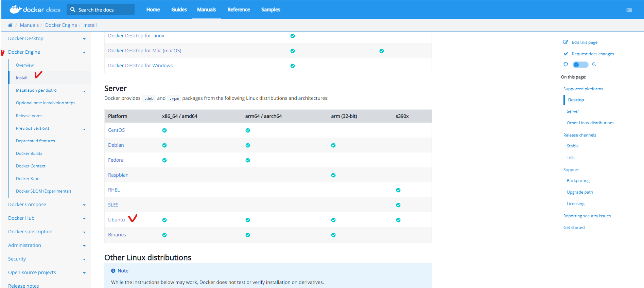The image size is (644, 288).
Task: Jump to Other Linux distributions section link
Action: coord(591,123)
